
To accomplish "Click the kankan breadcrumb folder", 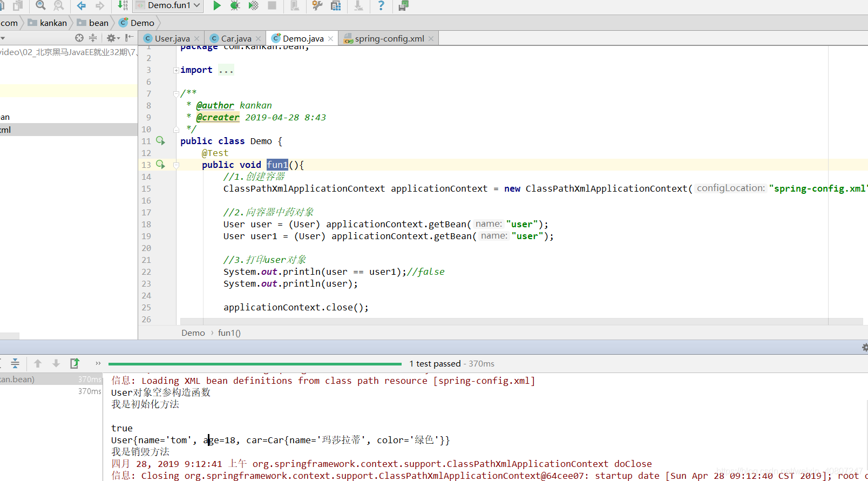I will coord(48,23).
